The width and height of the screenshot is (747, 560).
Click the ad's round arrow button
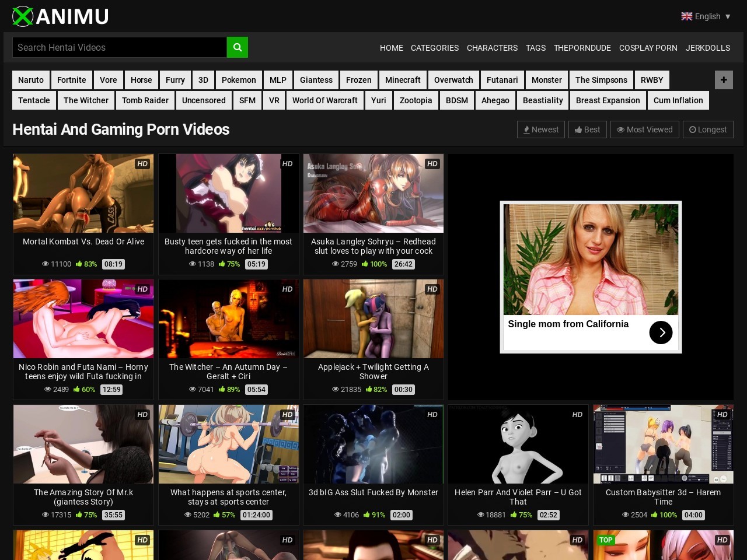661,332
